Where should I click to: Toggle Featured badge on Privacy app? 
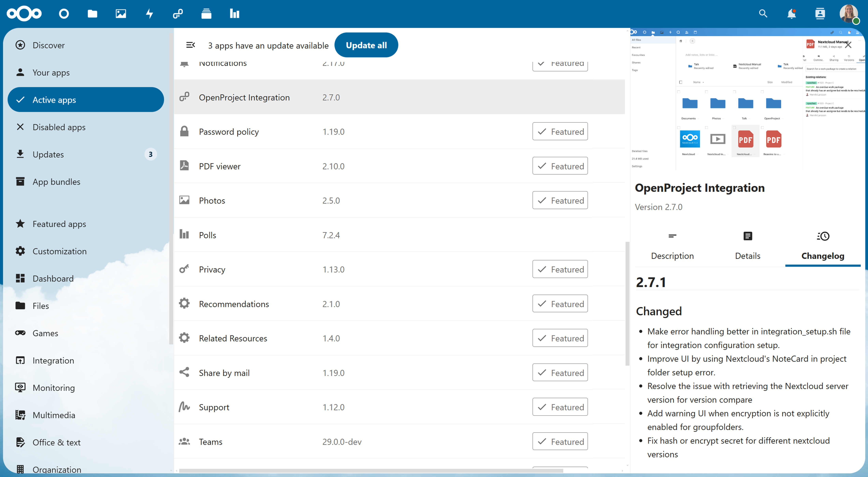pos(560,269)
